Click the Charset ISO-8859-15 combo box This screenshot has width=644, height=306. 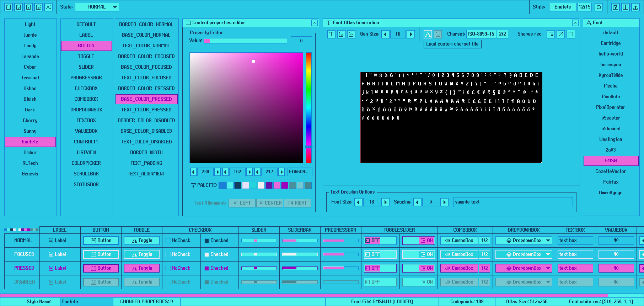pos(481,34)
